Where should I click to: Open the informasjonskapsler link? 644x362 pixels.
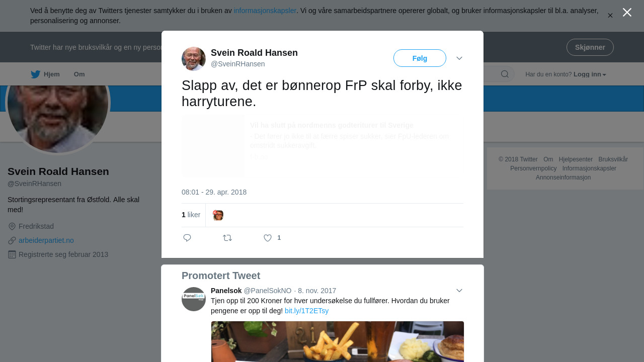[265, 11]
